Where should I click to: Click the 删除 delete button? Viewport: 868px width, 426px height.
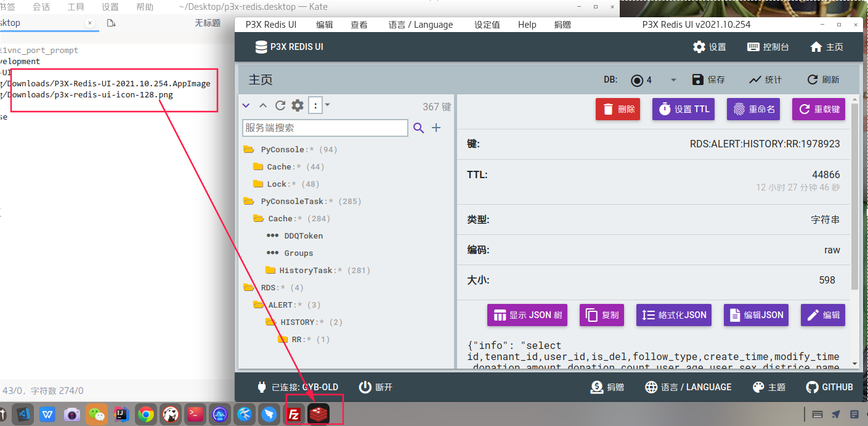pos(617,109)
